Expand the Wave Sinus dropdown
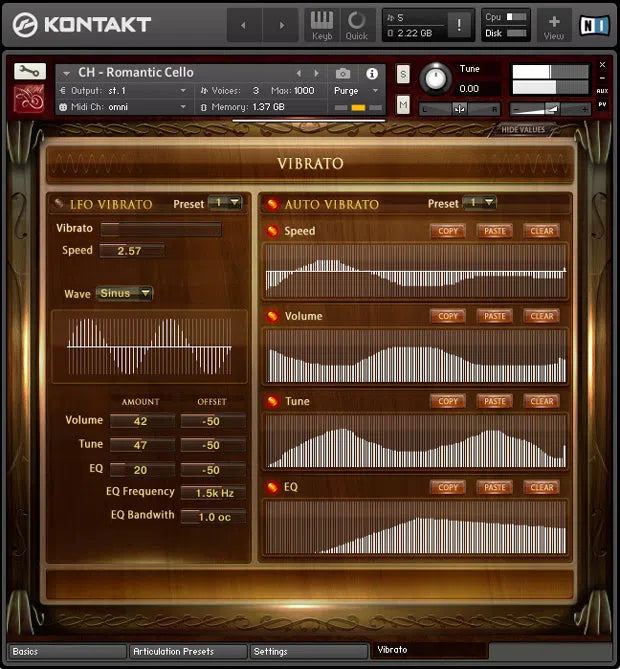This screenshot has height=669, width=620. click(x=124, y=294)
